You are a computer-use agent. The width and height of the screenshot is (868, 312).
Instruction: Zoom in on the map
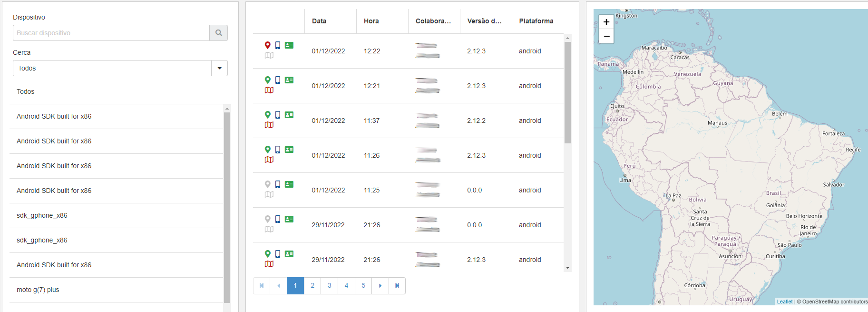pos(606,22)
